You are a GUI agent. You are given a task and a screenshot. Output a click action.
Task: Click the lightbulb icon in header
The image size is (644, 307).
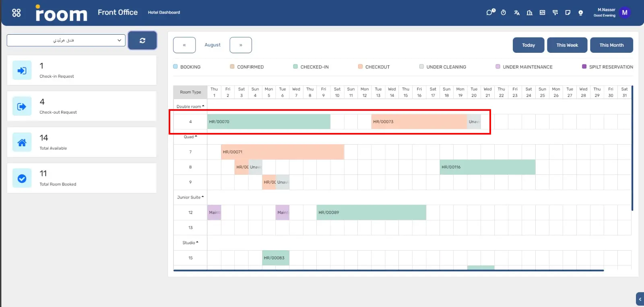[580, 12]
